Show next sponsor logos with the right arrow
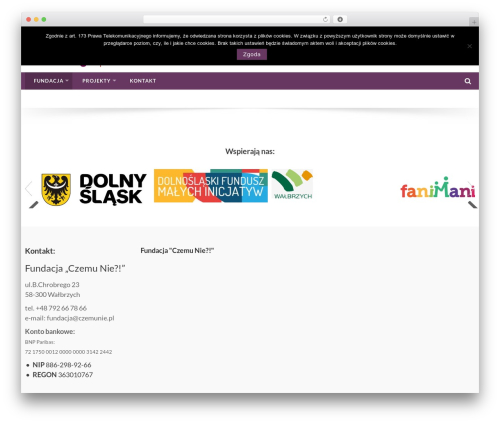 click(x=471, y=189)
